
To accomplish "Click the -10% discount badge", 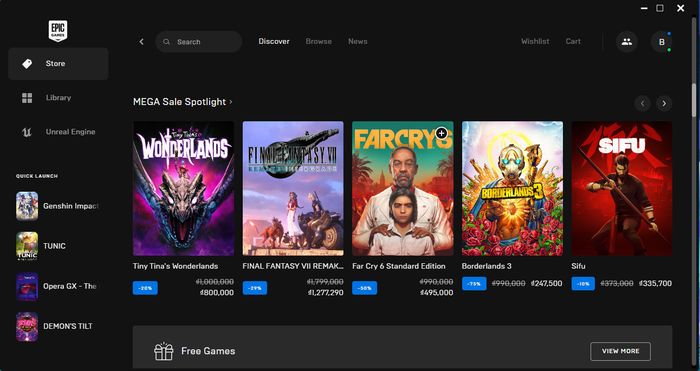I will pos(583,283).
